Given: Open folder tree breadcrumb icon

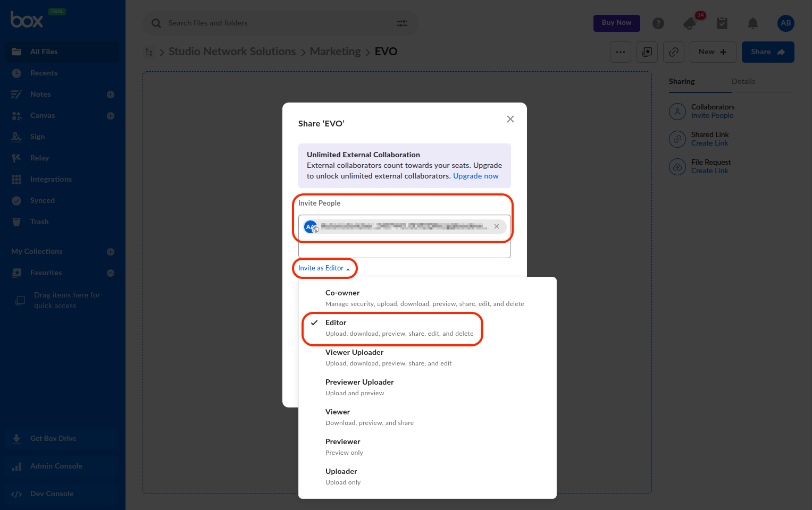Looking at the screenshot, I should (x=149, y=52).
